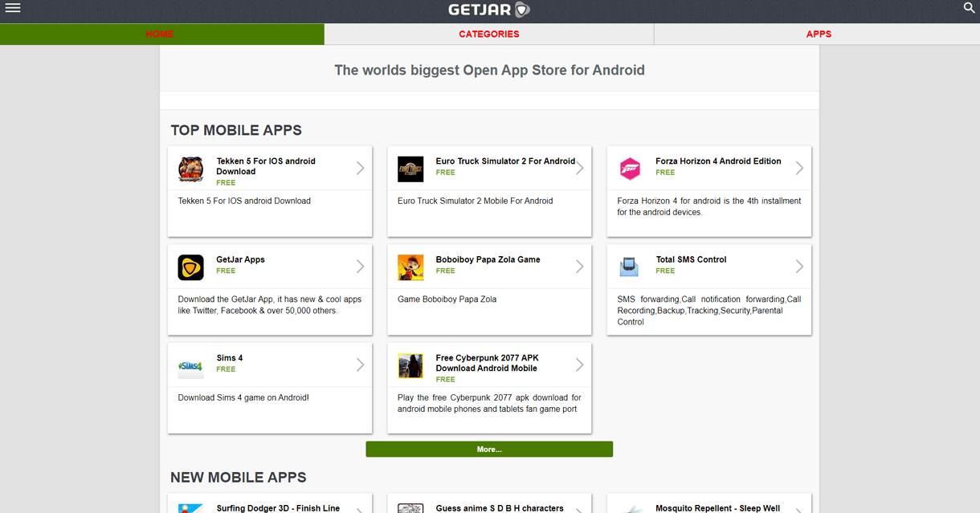The image size is (980, 513).
Task: Click 'Download Sims 4 game on Android!' text
Action: tap(243, 397)
